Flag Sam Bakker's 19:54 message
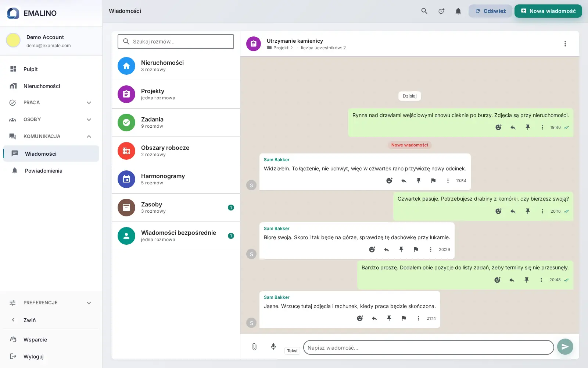 (x=433, y=181)
